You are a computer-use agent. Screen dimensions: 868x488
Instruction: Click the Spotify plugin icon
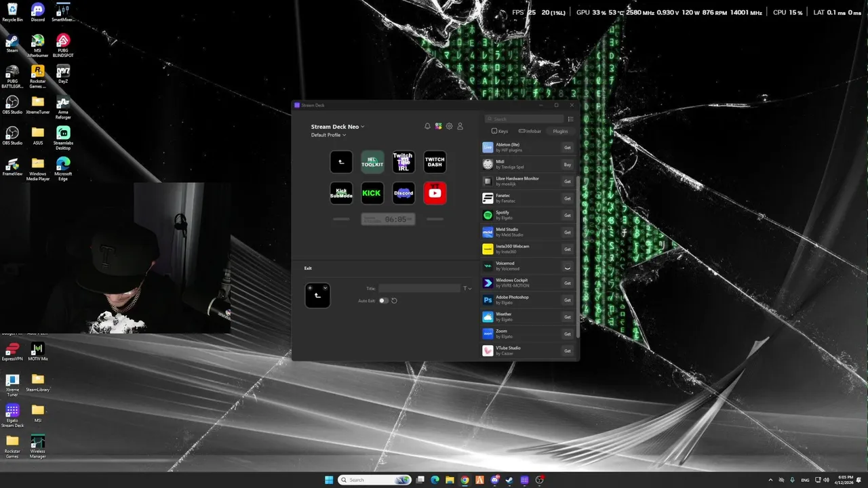(488, 215)
